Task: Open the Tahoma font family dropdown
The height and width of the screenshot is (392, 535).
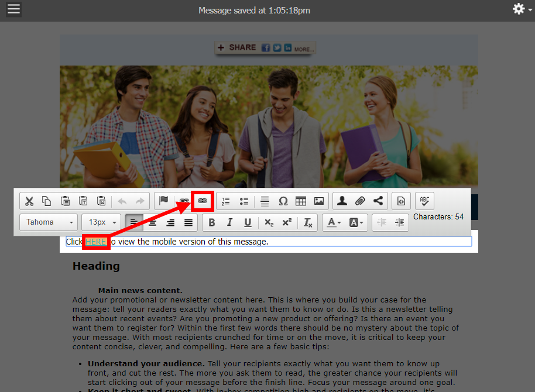Action: tap(49, 222)
